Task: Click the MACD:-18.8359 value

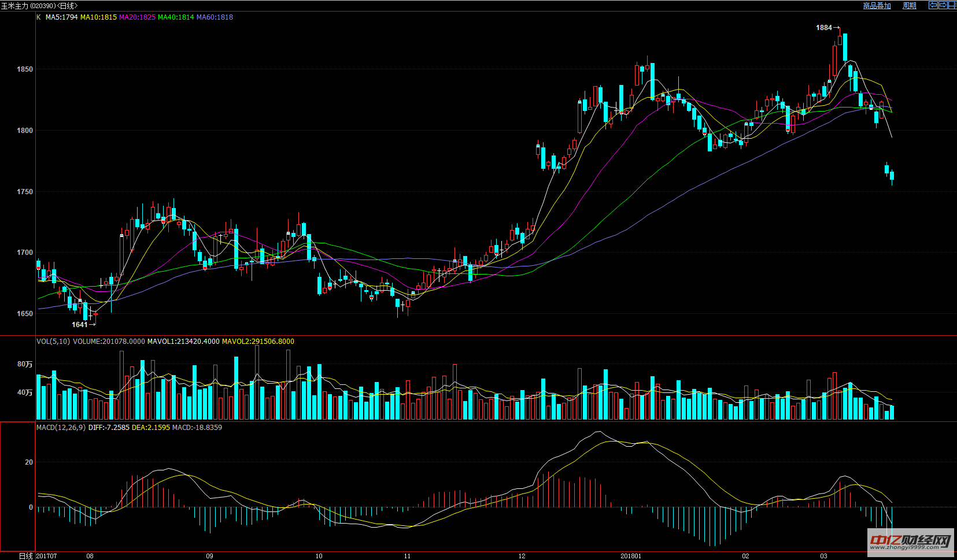Action: (x=197, y=428)
